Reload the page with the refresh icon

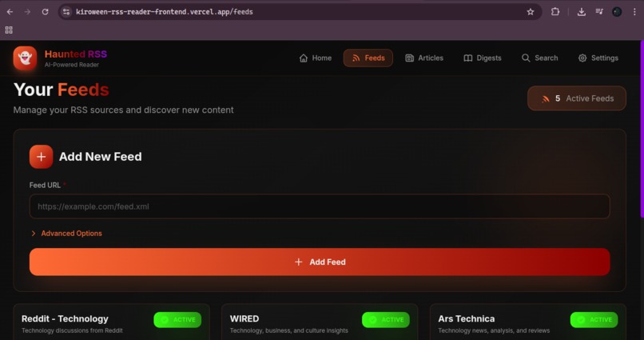pos(46,12)
